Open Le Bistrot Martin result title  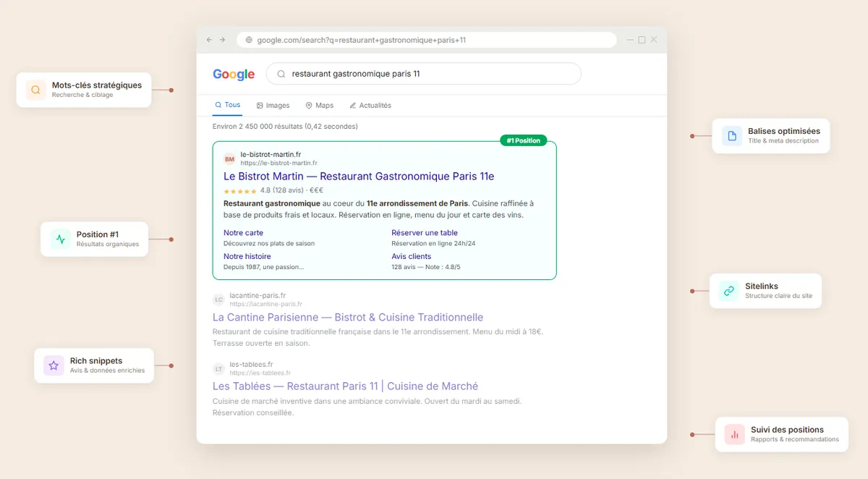pos(359,177)
